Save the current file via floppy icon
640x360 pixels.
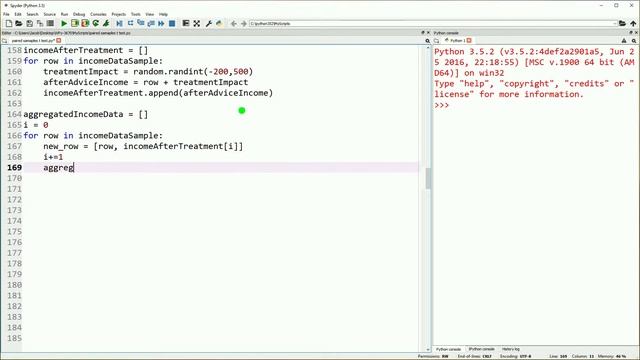point(29,24)
